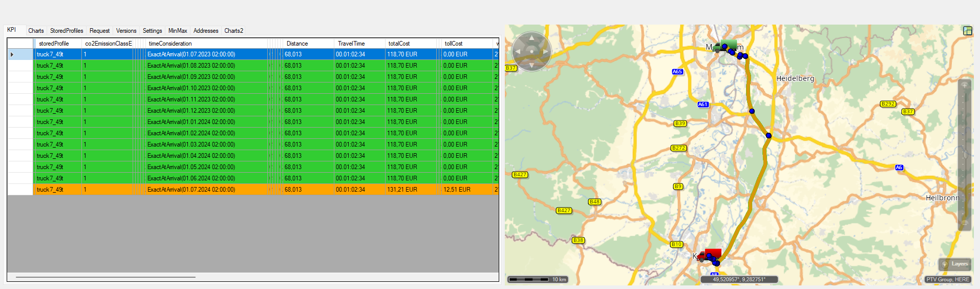
Task: Zoom in with the map plus button
Action: pos(965,86)
